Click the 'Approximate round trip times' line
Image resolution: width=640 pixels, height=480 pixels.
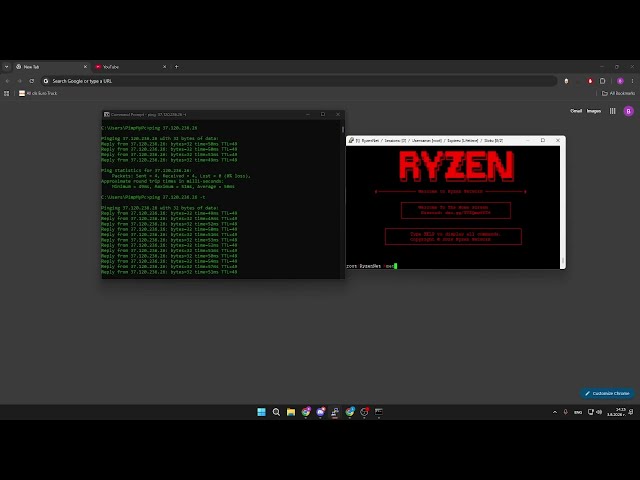coord(162,181)
